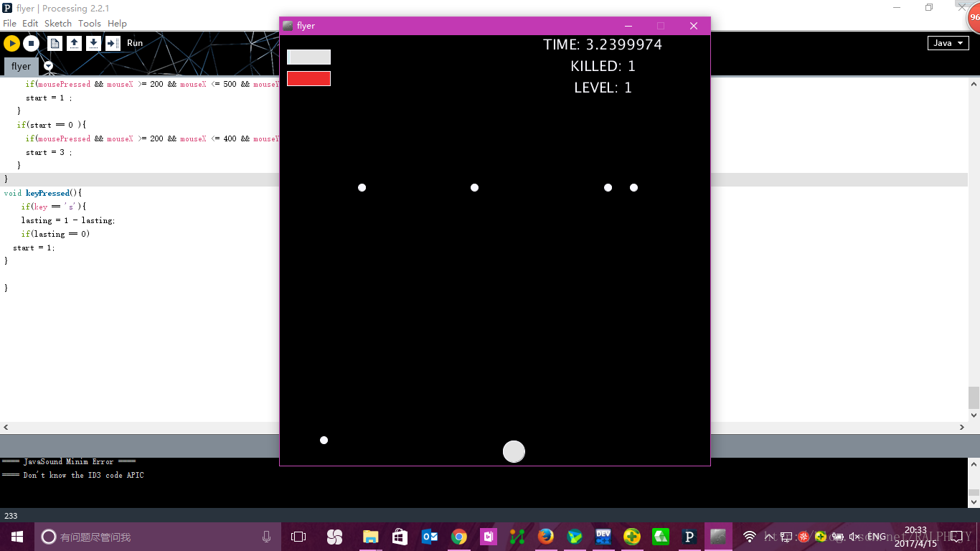Place cursor on void keyPressed() line
The height and width of the screenshot is (551, 980).
pos(43,193)
